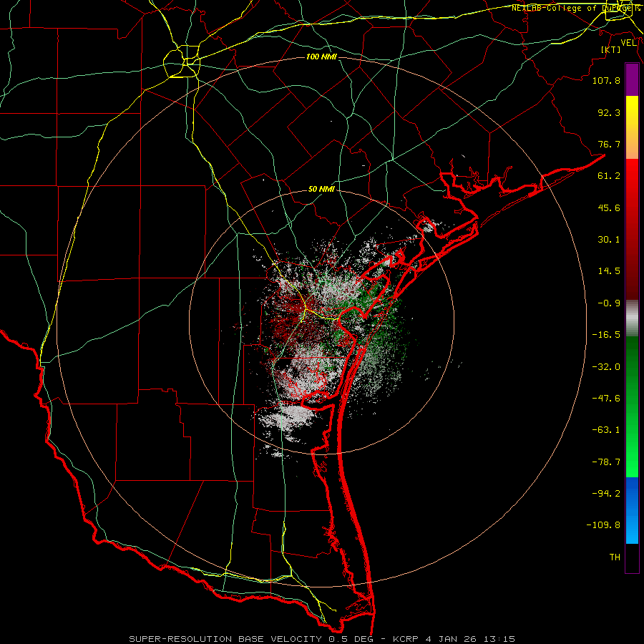Click the 61.2 scale value
644x644 pixels.
609,176
